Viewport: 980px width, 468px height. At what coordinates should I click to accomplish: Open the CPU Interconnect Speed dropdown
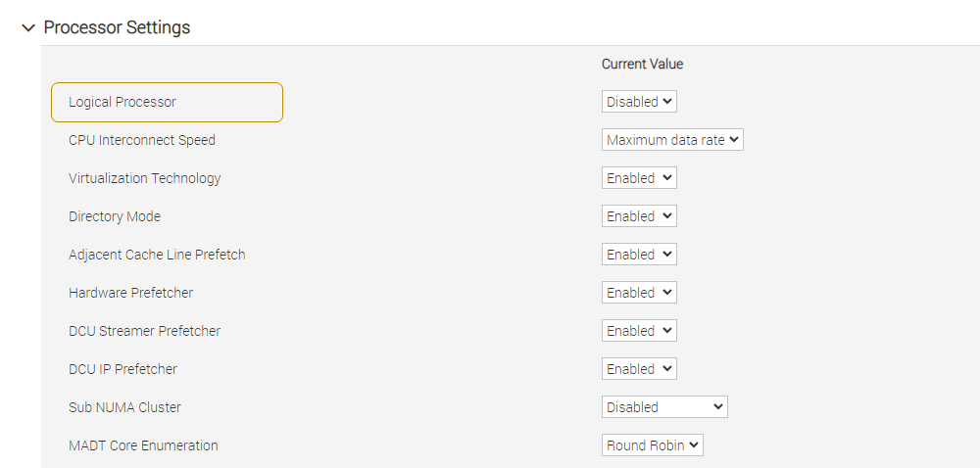point(672,140)
